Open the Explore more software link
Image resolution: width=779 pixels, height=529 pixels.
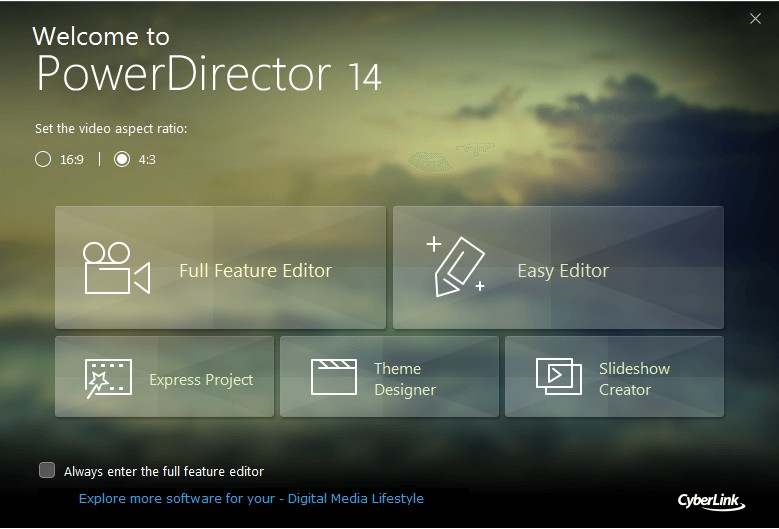(251, 498)
